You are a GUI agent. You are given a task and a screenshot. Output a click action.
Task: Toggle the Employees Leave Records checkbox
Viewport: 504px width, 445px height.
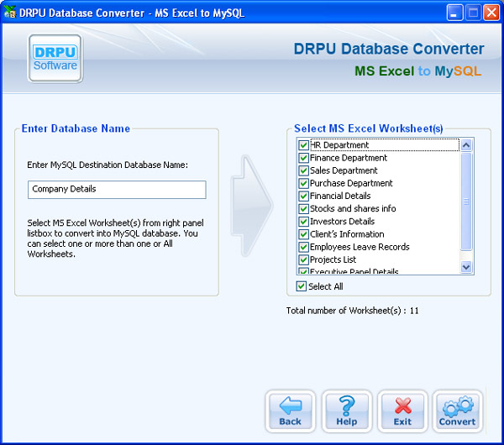click(303, 247)
